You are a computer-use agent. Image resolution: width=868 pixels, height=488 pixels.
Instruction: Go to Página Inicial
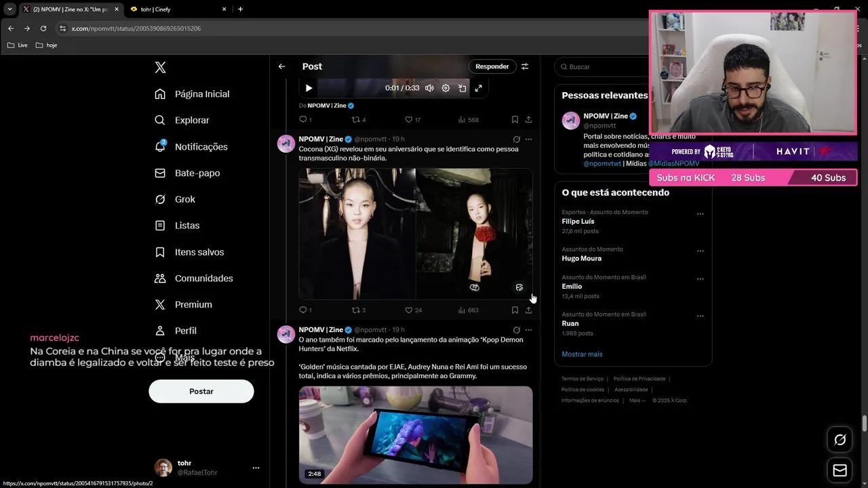[193, 94]
